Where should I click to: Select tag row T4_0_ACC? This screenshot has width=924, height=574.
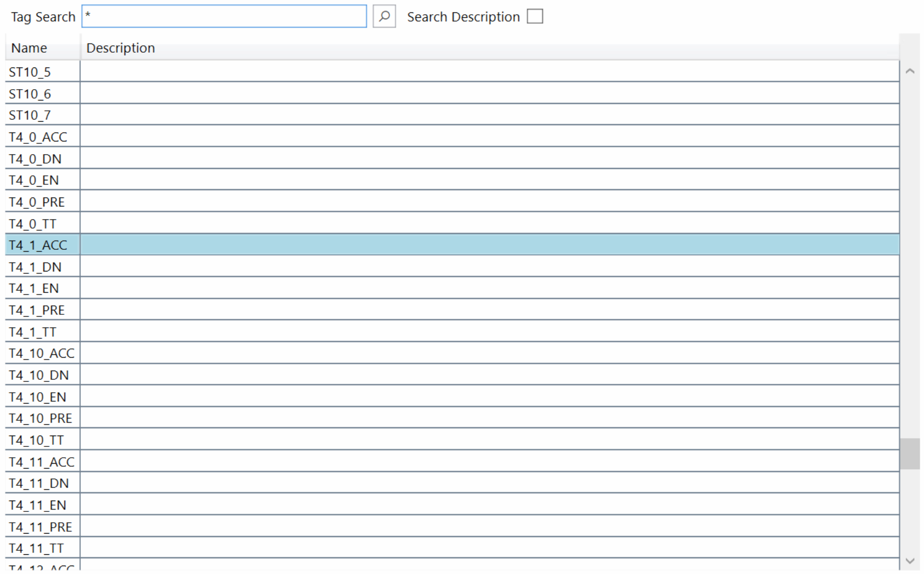point(452,137)
